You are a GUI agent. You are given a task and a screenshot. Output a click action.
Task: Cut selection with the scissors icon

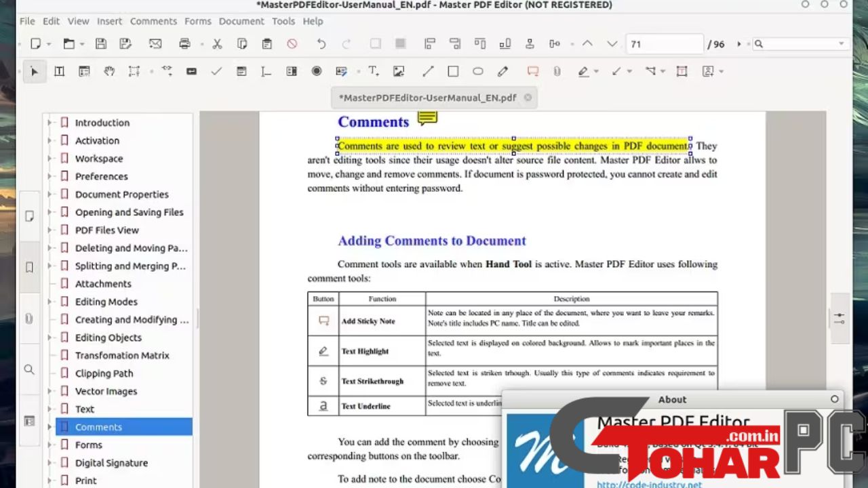[x=217, y=44]
